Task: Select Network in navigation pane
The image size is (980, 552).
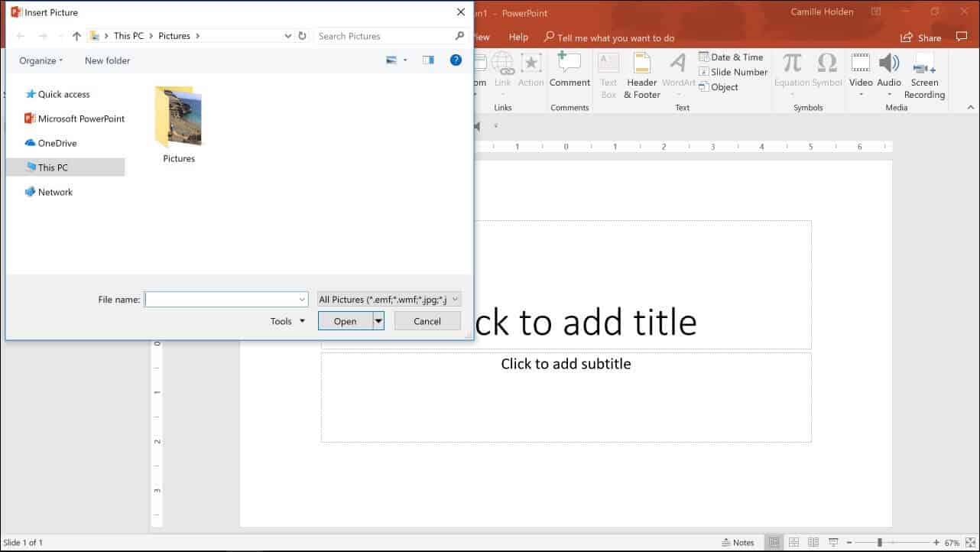Action: tap(49, 192)
